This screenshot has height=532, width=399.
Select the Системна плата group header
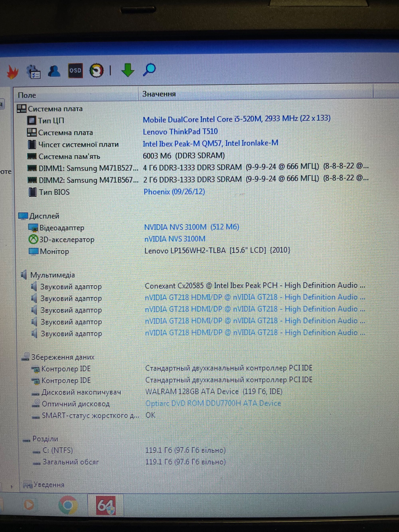50,109
